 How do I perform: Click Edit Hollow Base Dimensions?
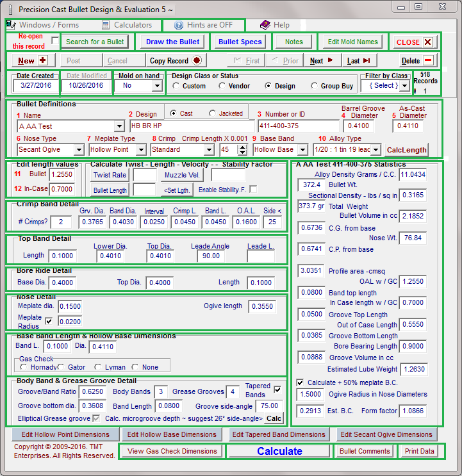172,434
